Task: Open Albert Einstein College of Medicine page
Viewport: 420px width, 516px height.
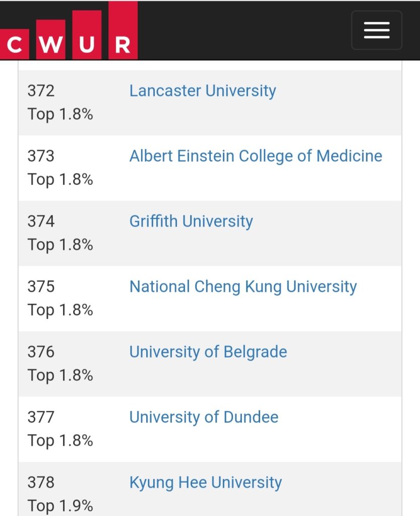Action: pyautogui.click(x=256, y=156)
